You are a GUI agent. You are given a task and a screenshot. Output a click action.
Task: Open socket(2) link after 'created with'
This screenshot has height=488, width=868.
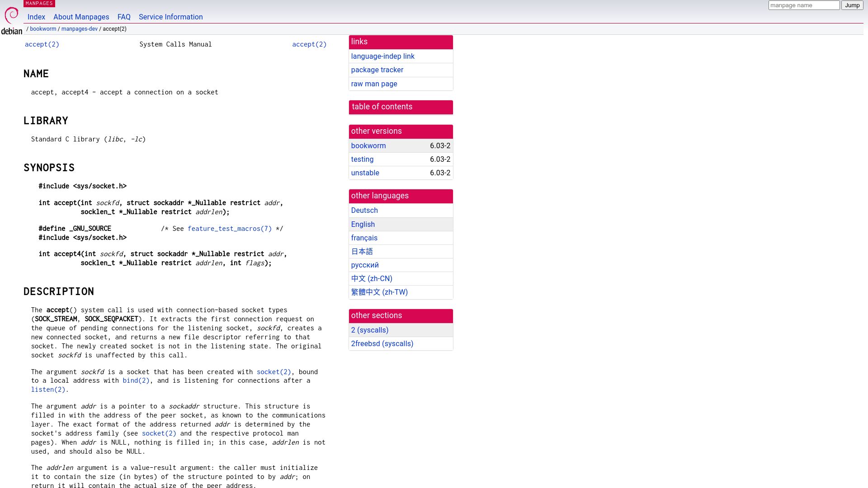click(x=274, y=372)
